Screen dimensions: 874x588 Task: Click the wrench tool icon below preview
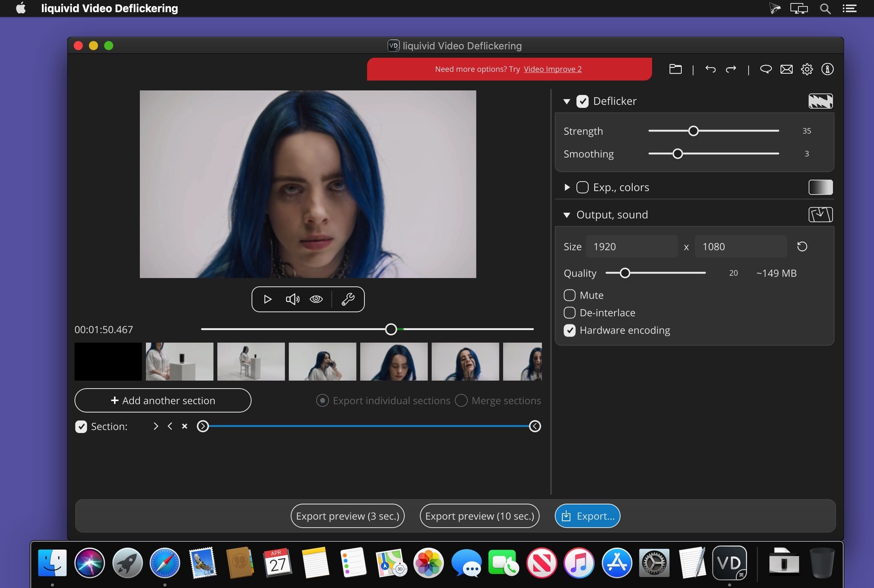point(348,299)
